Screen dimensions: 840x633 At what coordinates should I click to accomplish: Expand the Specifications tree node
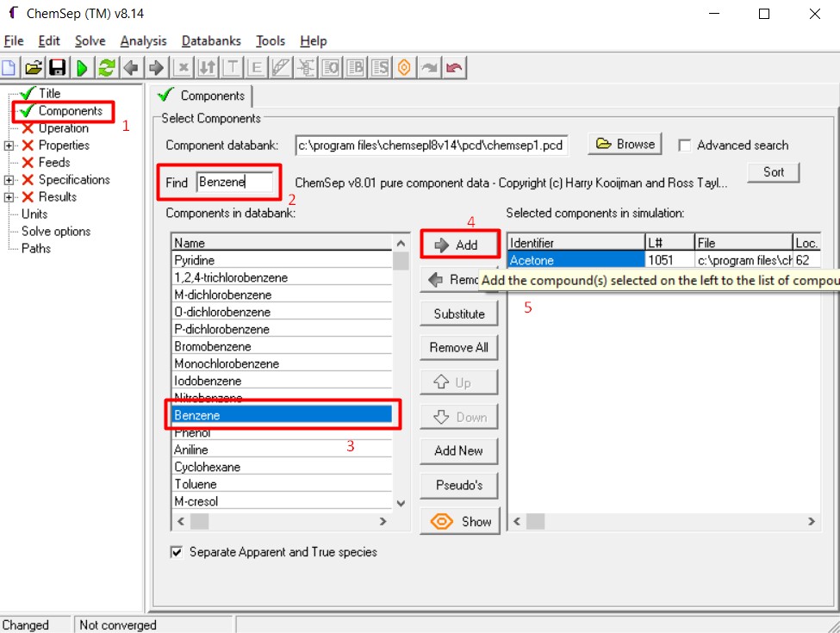[9, 180]
